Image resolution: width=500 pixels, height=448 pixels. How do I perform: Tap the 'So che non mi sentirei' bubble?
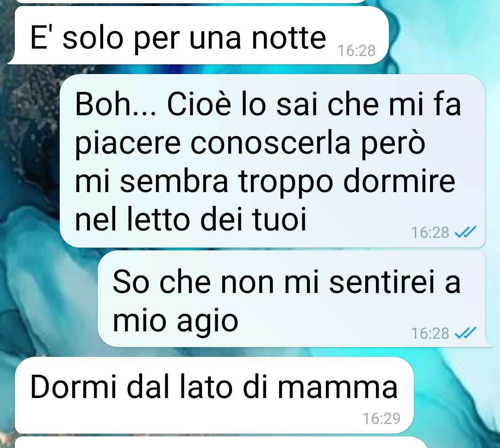(x=295, y=299)
